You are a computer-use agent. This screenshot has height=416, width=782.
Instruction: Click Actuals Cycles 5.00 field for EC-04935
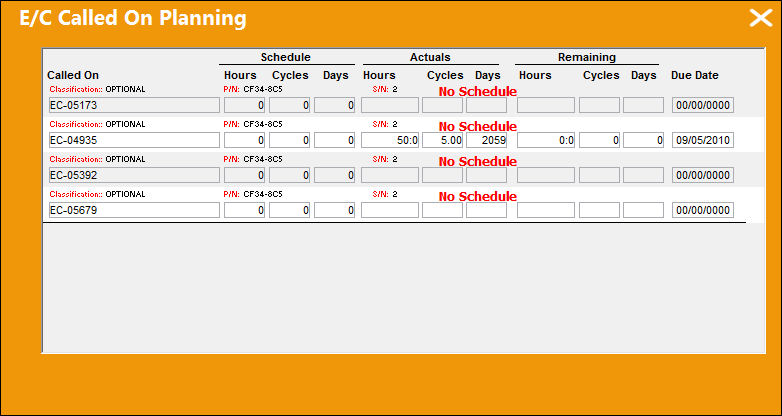442,140
